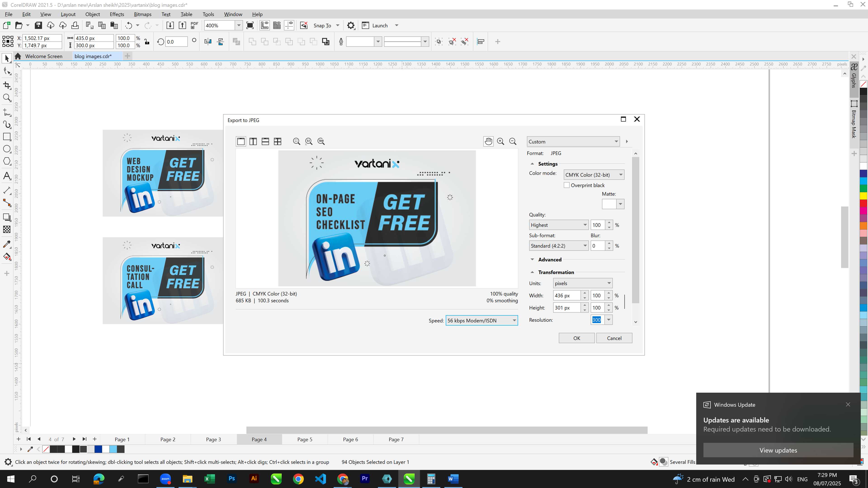Image resolution: width=868 pixels, height=488 pixels.
Task: Select the Drop Shadow tool
Action: tap(7, 217)
